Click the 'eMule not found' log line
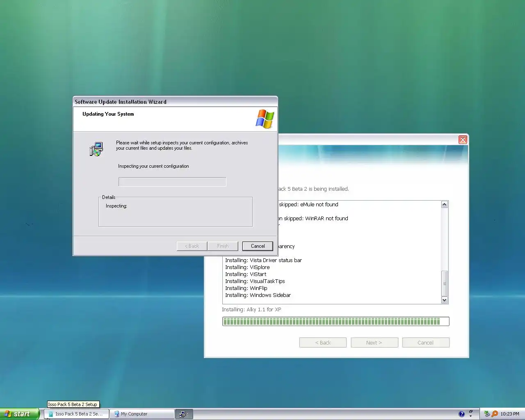 tap(308, 204)
